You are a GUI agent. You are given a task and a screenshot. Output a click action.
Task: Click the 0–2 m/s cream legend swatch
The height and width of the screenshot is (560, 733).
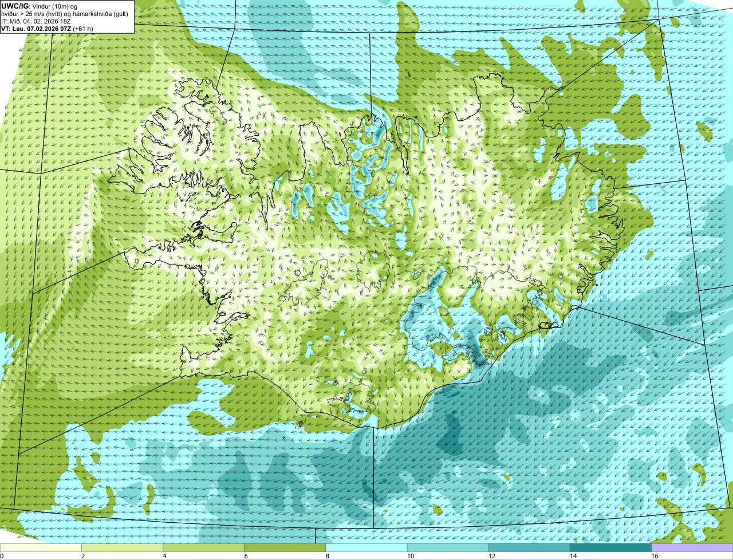[x=41, y=548]
